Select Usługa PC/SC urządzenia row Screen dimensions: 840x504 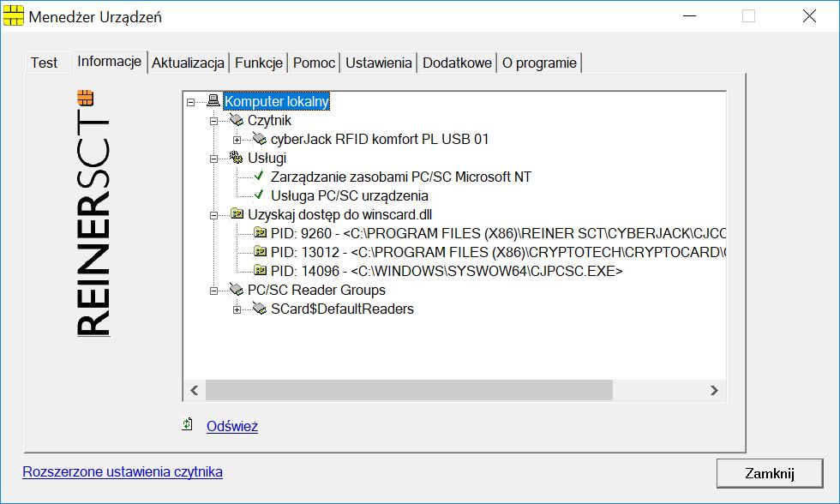(350, 195)
